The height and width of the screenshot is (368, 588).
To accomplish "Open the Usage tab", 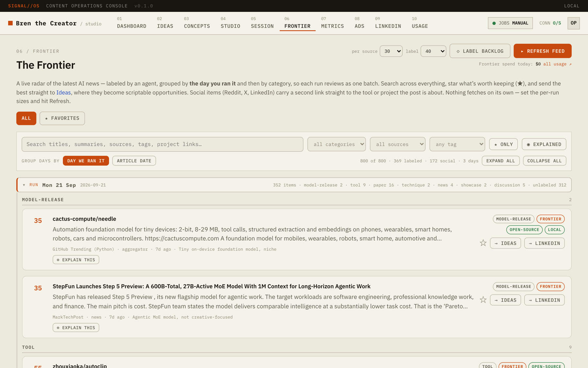I will point(420,23).
